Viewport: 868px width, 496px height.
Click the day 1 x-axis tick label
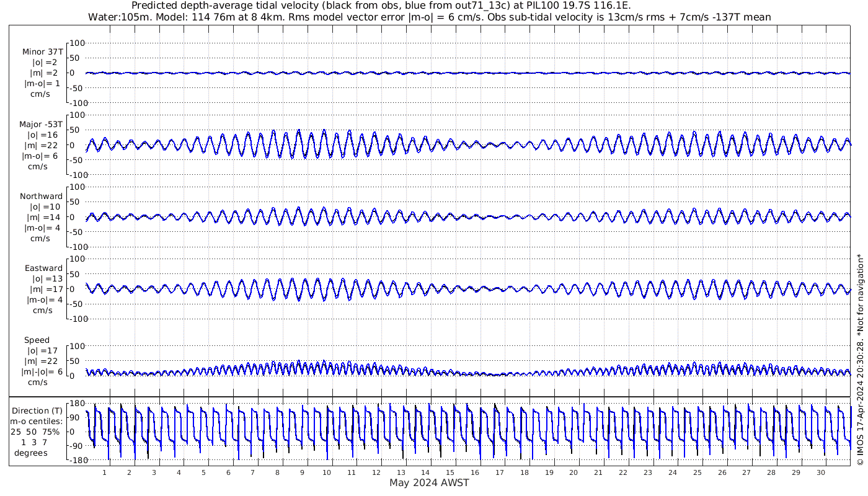coord(104,473)
